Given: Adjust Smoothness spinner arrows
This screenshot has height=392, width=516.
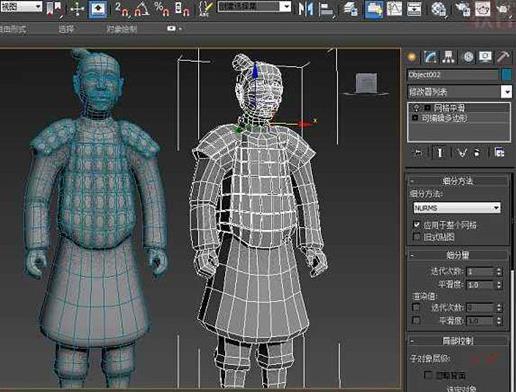Looking at the screenshot, I should tap(499, 285).
